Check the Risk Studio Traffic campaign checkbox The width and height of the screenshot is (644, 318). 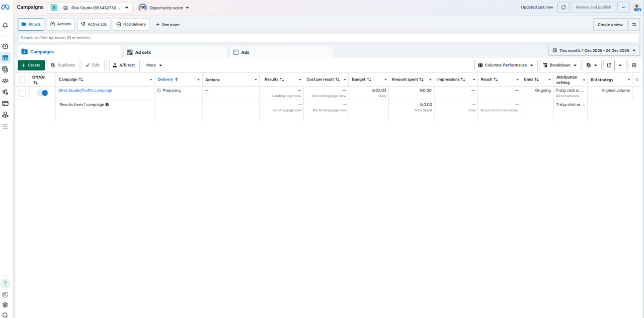click(x=22, y=93)
